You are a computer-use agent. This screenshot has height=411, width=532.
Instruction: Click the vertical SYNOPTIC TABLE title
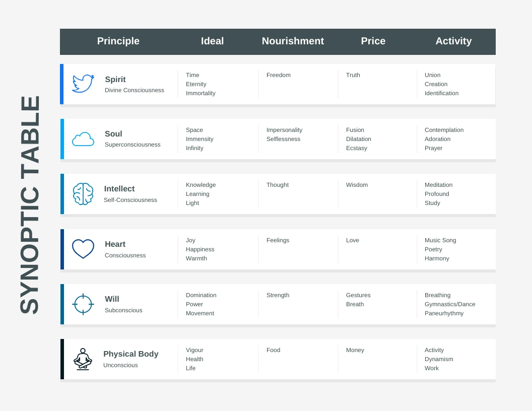coord(30,205)
